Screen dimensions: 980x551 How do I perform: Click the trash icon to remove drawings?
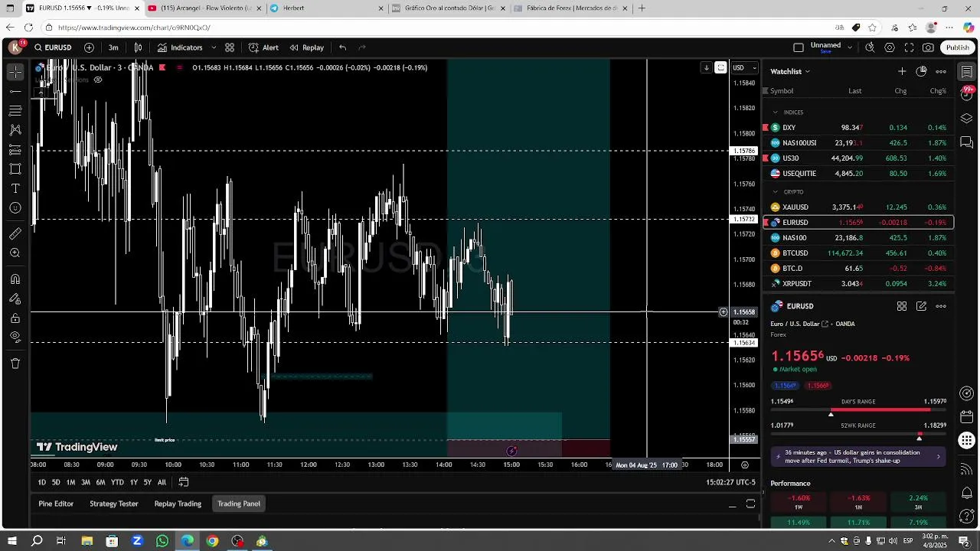[x=15, y=364]
